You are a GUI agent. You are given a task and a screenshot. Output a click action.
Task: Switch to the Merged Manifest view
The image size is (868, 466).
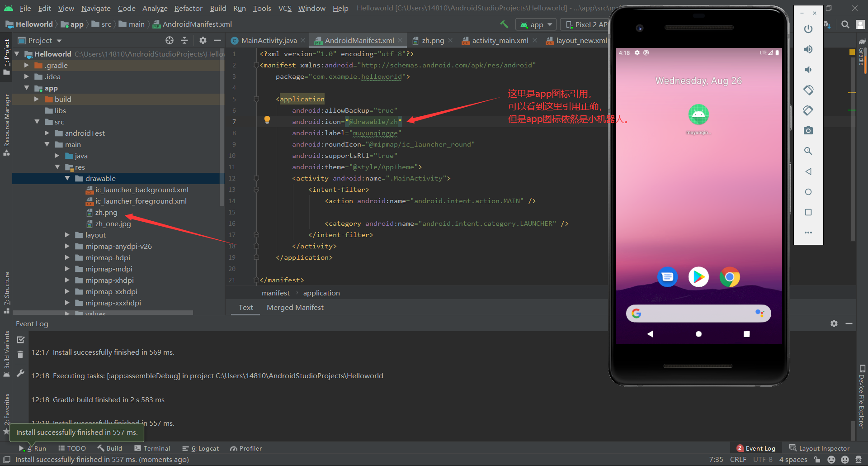tap(295, 307)
